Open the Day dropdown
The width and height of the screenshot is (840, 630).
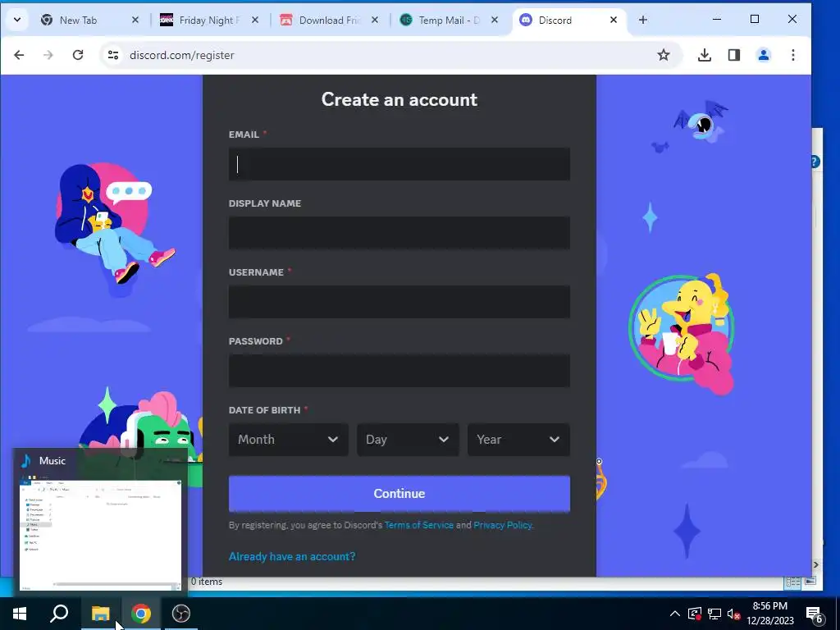pos(408,440)
